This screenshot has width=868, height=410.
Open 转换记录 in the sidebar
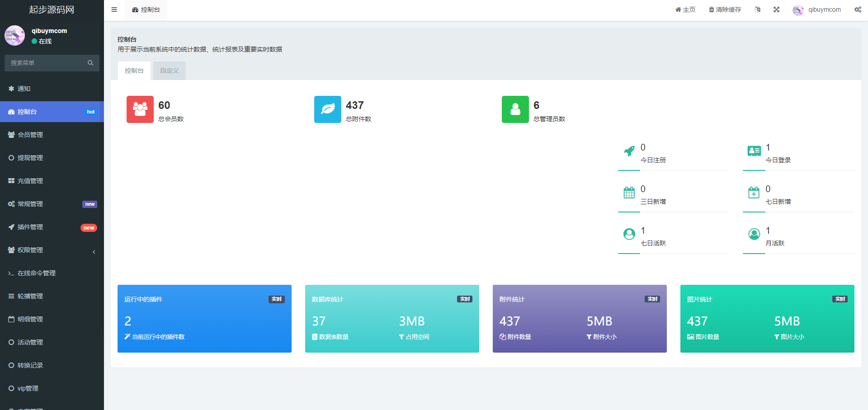(52, 365)
